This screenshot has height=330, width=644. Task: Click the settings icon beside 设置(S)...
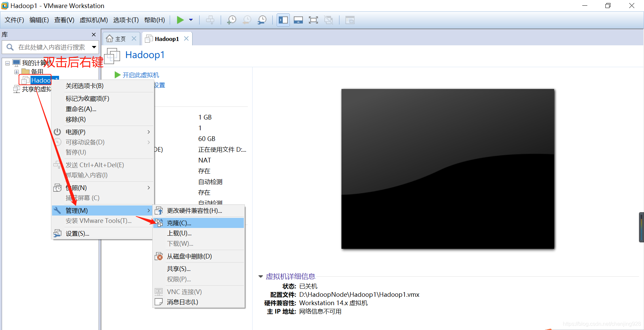click(57, 233)
